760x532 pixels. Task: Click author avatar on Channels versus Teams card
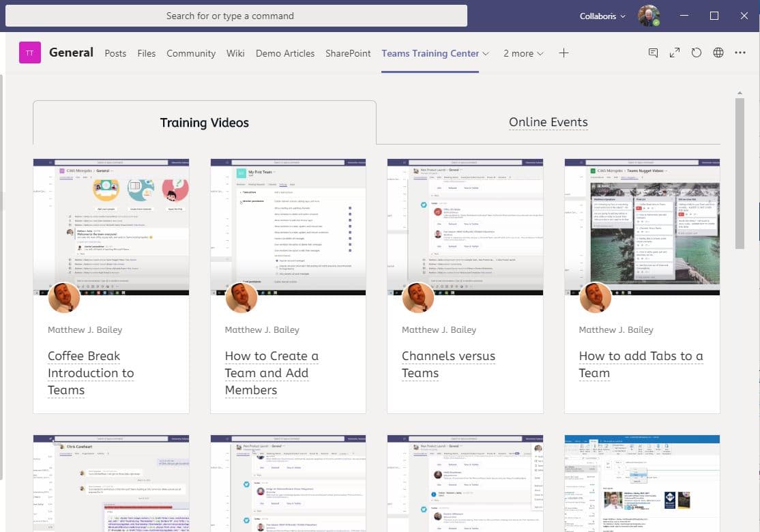tap(418, 297)
